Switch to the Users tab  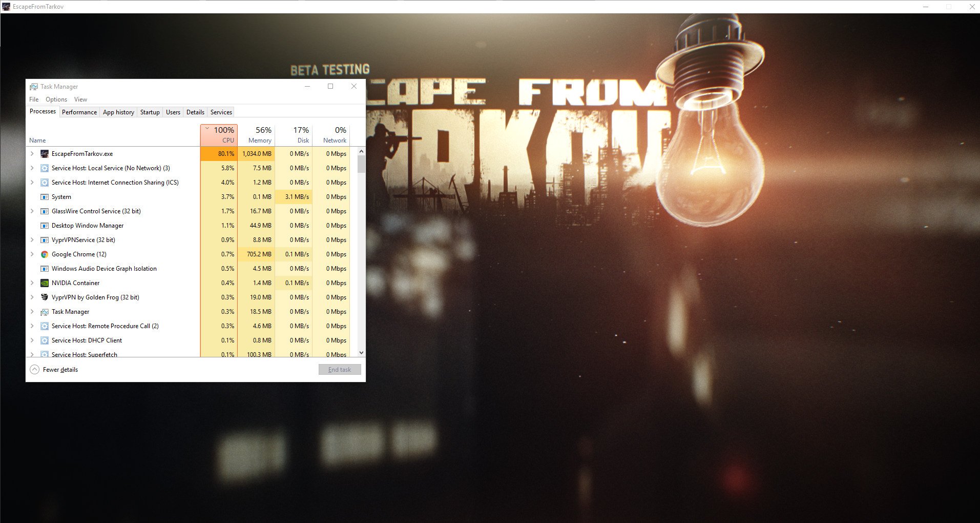[173, 112]
